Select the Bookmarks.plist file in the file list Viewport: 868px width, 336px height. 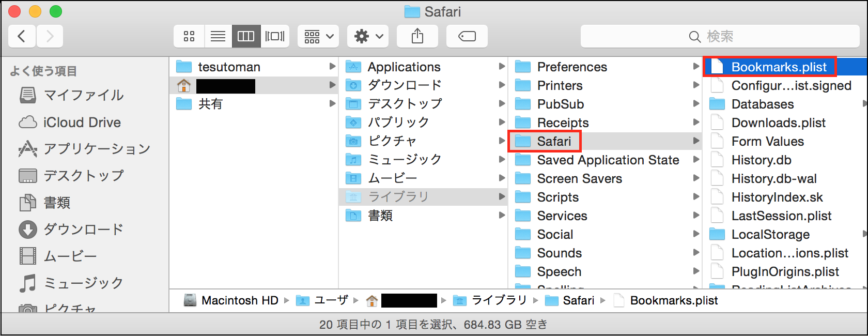[x=785, y=67]
